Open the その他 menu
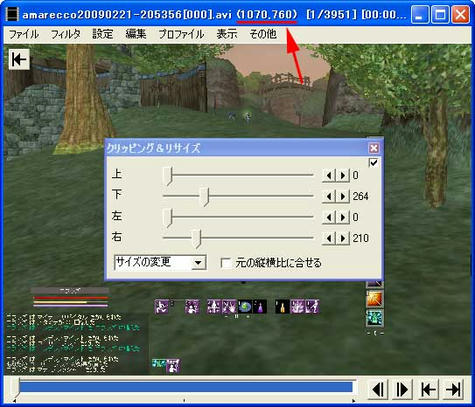 (263, 34)
